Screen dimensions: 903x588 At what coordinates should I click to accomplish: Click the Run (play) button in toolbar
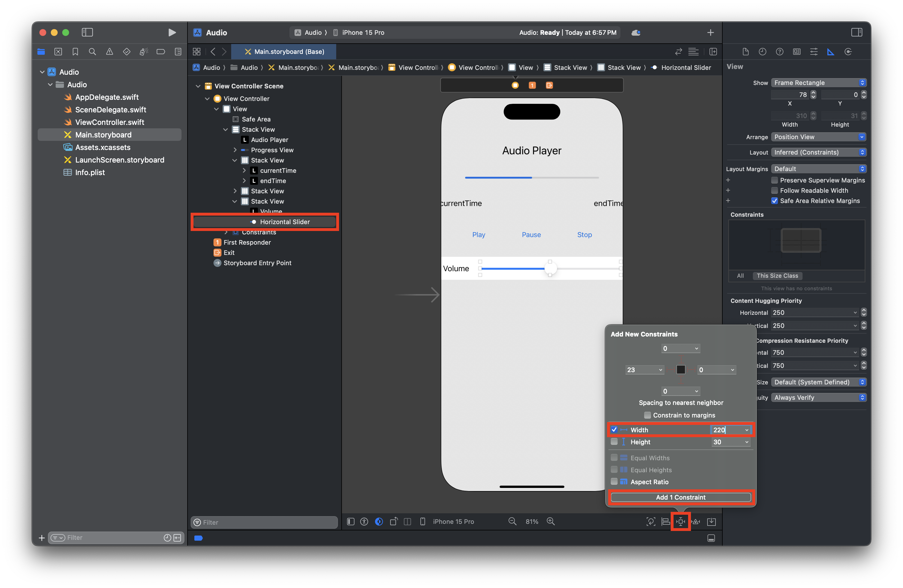point(172,33)
